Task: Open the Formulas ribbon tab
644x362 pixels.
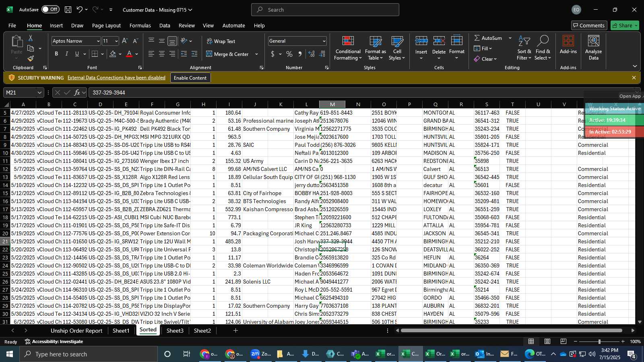Action: coord(140,25)
